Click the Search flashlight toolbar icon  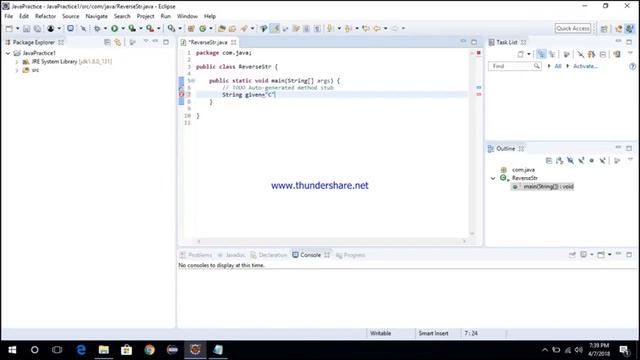244,29
